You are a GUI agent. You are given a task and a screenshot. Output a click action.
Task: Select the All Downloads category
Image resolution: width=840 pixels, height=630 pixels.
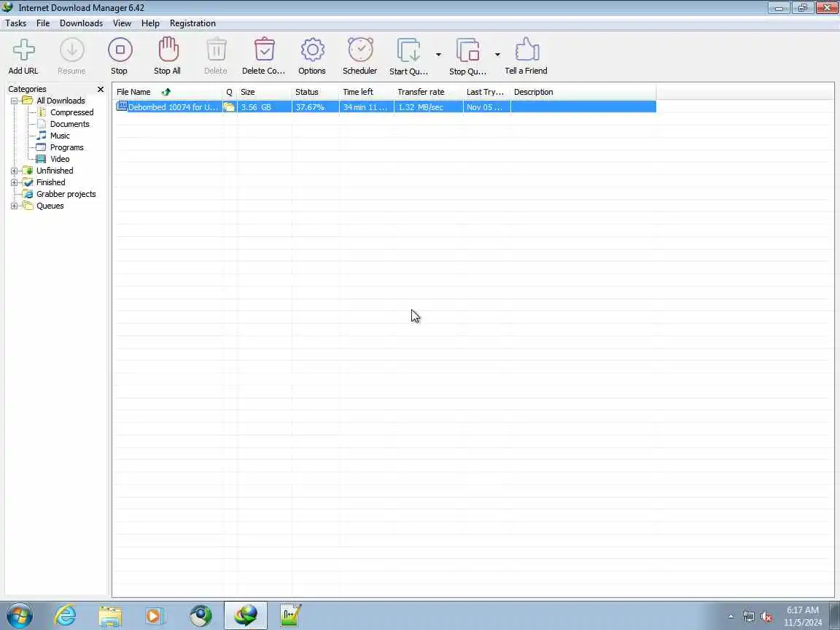[x=61, y=101]
